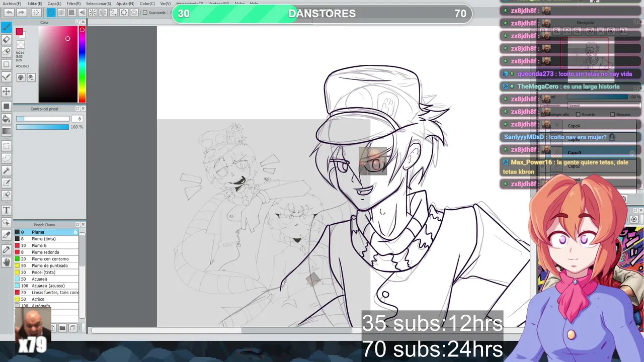The image size is (644, 362).
Task: Enable the vanishing point snap guide
Action: [83, 13]
